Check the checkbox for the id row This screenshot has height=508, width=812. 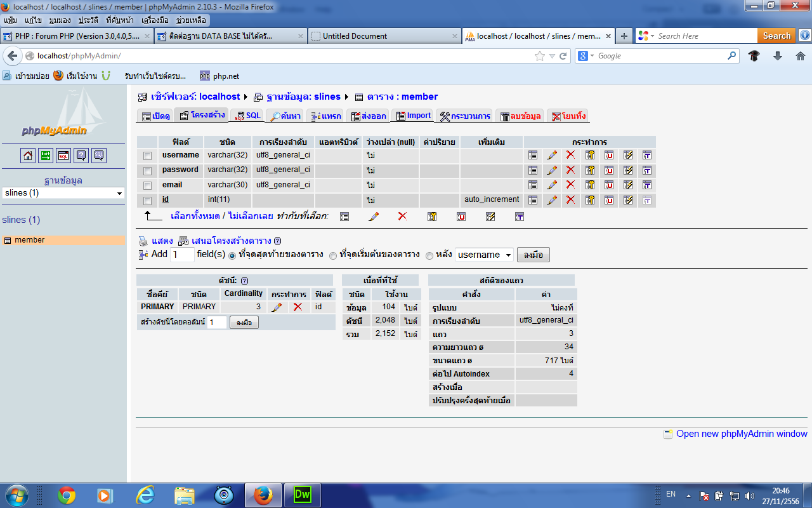(147, 200)
